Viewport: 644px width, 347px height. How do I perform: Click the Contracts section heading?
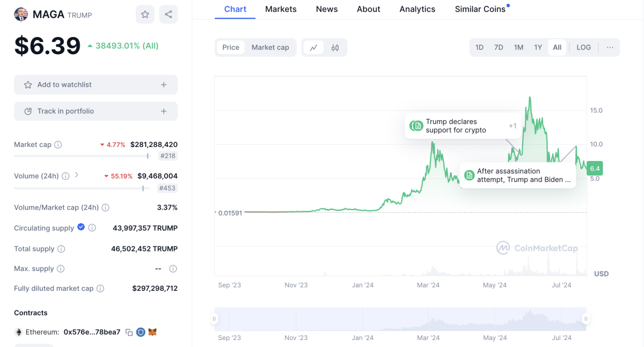click(31, 313)
